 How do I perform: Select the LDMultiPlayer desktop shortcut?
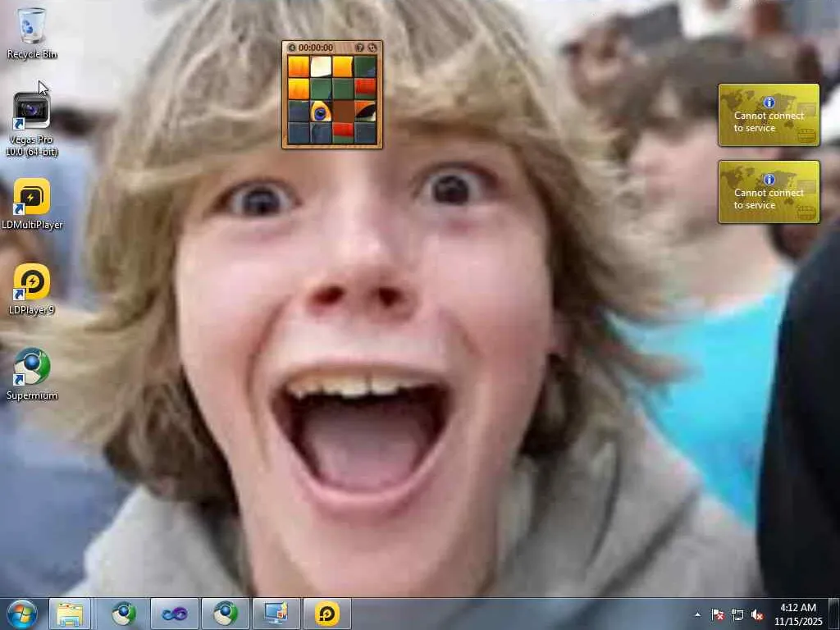(32, 204)
